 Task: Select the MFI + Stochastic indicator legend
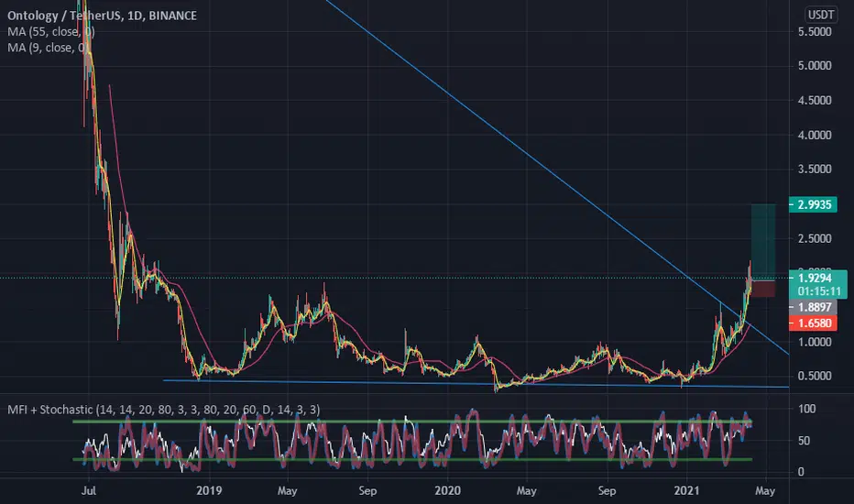tap(163, 410)
